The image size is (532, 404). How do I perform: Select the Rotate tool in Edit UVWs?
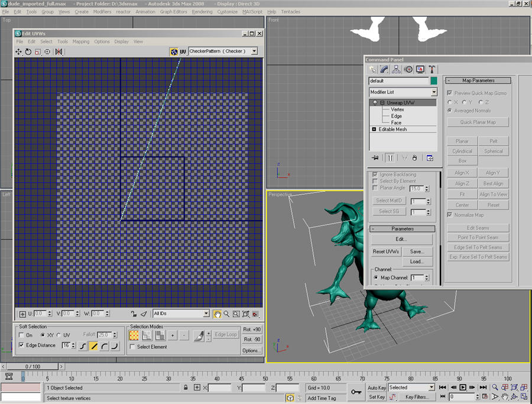click(x=28, y=51)
